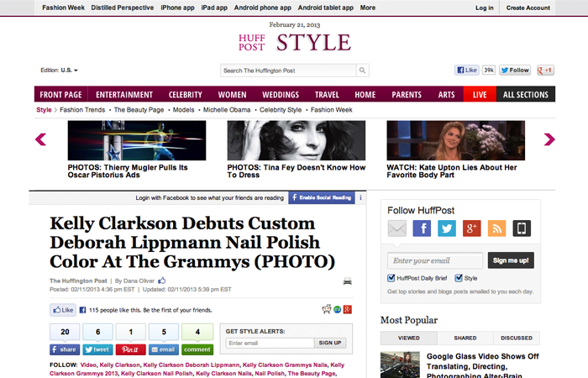Uncheck the HuffPost Daily Brief checkbox
The width and height of the screenshot is (588, 378).
[391, 278]
